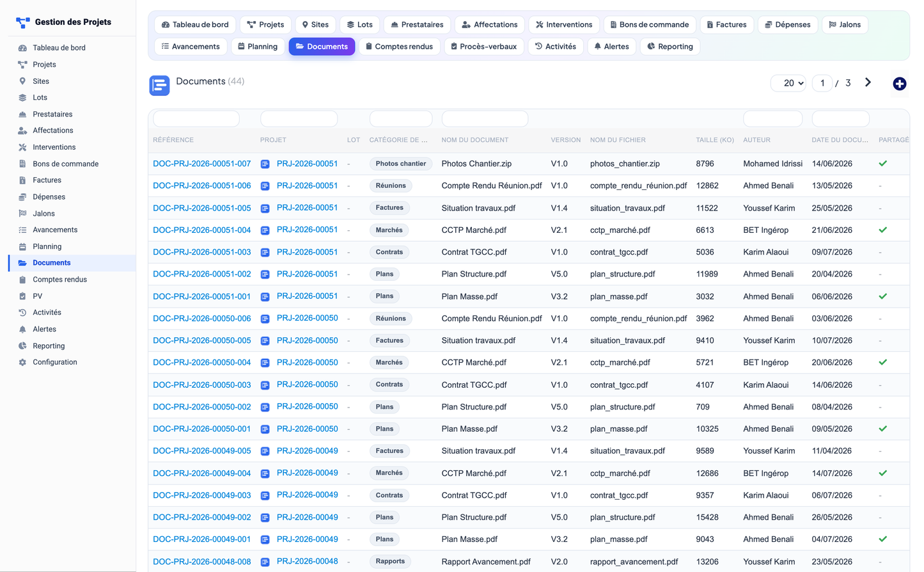This screenshot has width=924, height=572.
Task: Go to next page with chevron arrow
Action: coord(868,83)
